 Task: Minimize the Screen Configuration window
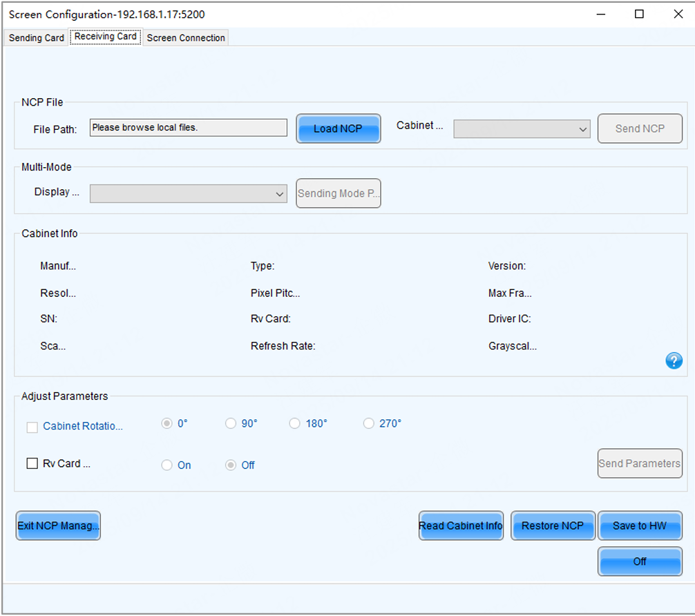click(x=600, y=15)
